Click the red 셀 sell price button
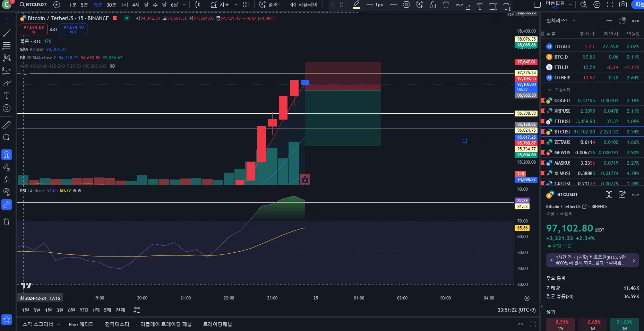The width and height of the screenshot is (644, 331). point(34,29)
